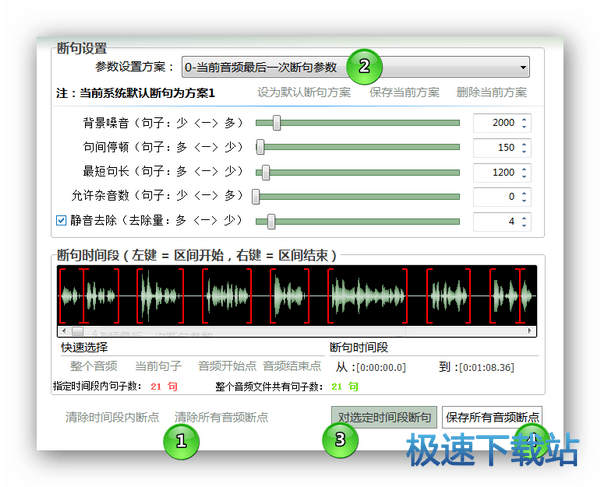
Task: Adjust the 静音去除 slider handle
Action: (271, 222)
